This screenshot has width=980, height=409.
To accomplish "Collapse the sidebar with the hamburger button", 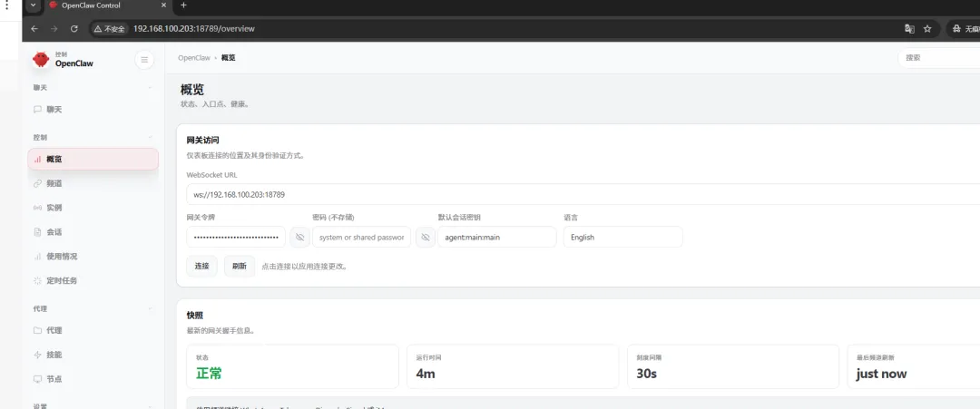I will pyautogui.click(x=144, y=60).
